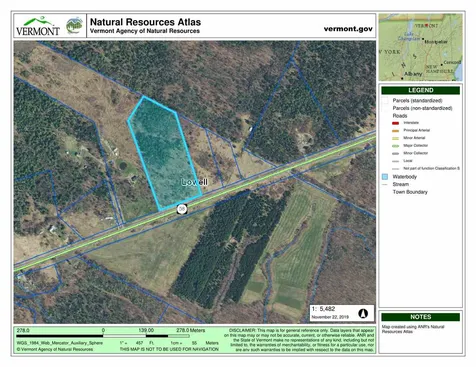This screenshot has height=367, width=476.
Task: Select the Minor Collector gray legend symbol
Action: (x=395, y=154)
